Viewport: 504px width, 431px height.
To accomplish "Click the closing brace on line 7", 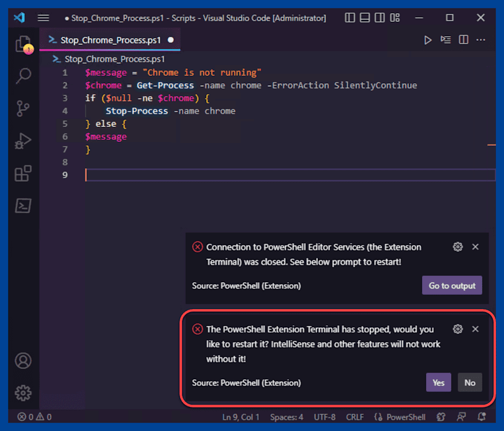I will point(88,150).
